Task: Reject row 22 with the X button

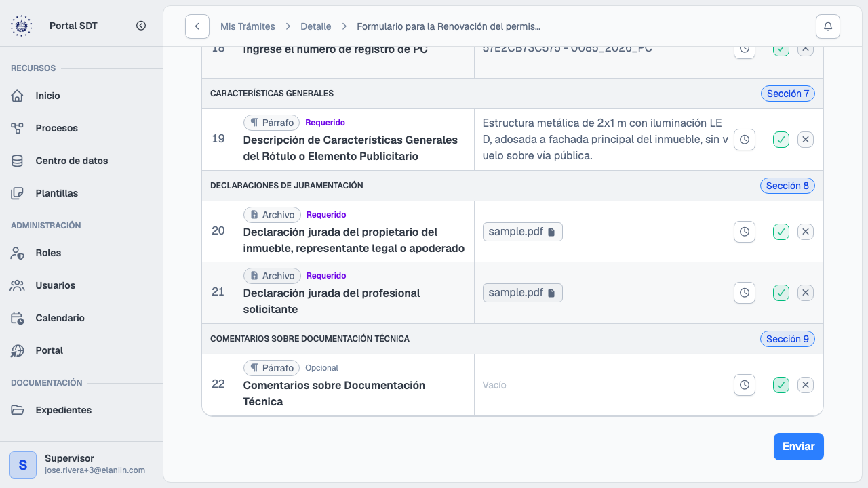Action: 806,385
